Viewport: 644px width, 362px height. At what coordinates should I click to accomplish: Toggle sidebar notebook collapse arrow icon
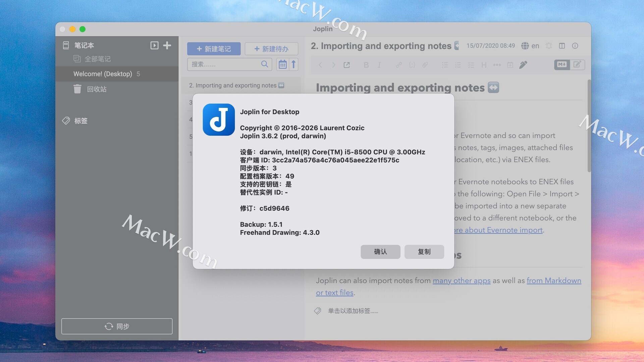tap(154, 45)
